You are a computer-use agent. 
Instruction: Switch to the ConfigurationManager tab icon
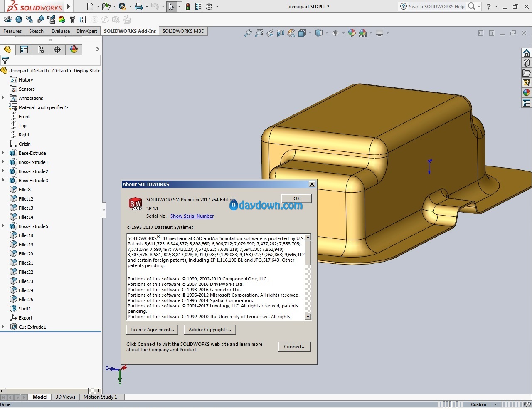(41, 50)
